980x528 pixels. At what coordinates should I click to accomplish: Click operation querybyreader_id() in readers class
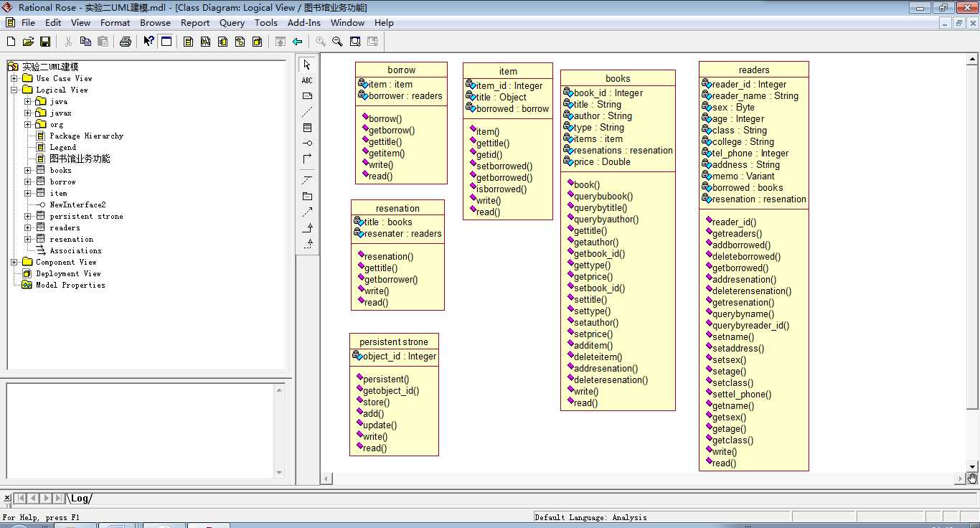click(x=750, y=325)
